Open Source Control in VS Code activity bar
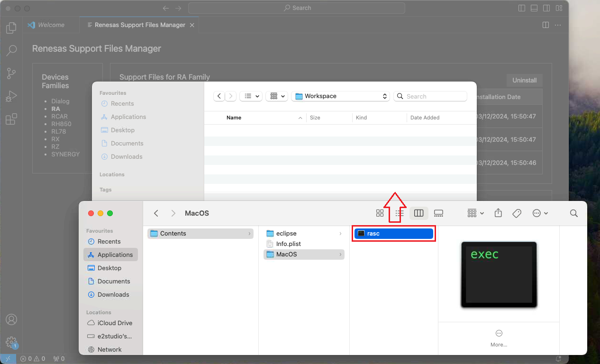The image size is (600, 364). click(x=11, y=73)
